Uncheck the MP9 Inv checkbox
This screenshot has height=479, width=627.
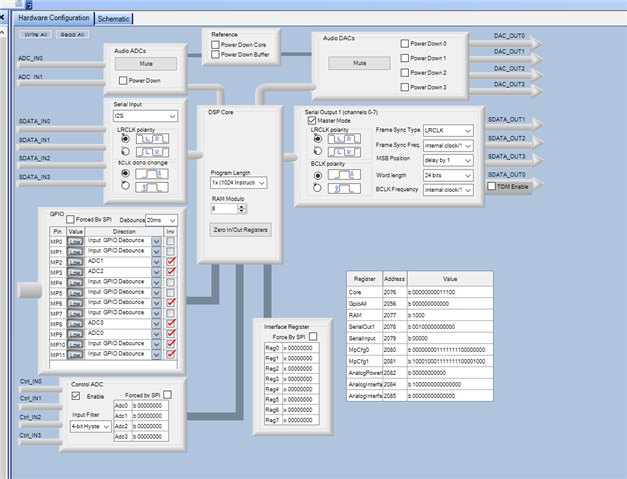pos(171,333)
